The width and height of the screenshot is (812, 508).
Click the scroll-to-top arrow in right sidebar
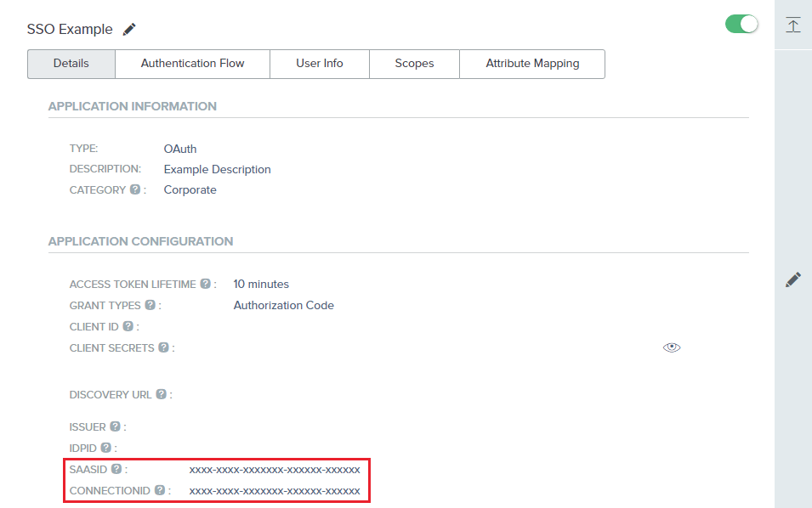pos(792,25)
